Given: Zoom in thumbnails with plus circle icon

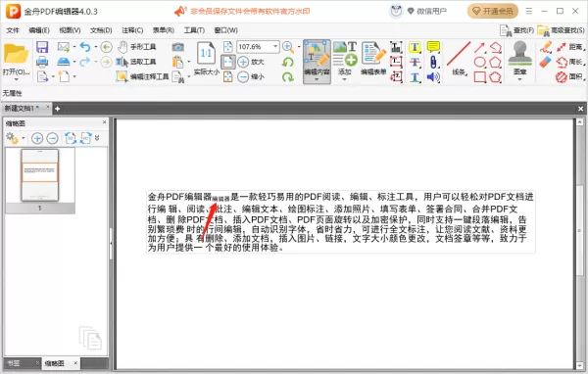Looking at the screenshot, I should click(37, 138).
